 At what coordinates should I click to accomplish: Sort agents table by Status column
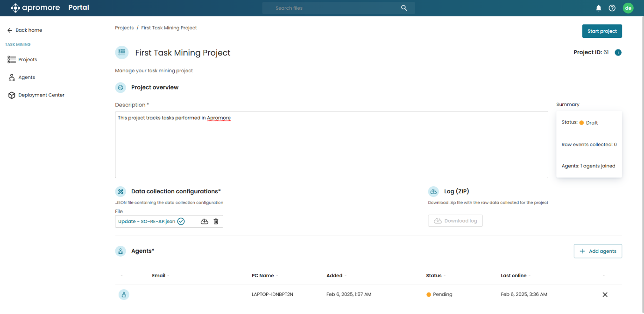point(434,276)
